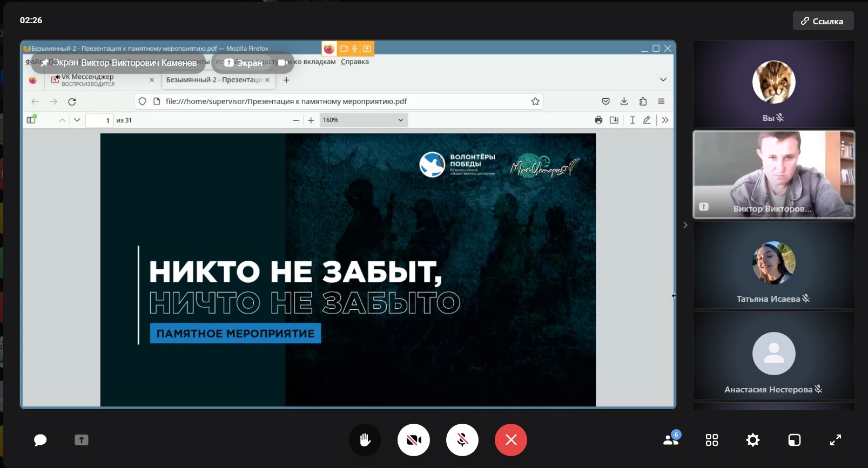Viewport: 868px width, 468px height.
Task: Select Татьяна Исаева participant tile
Action: 774,266
